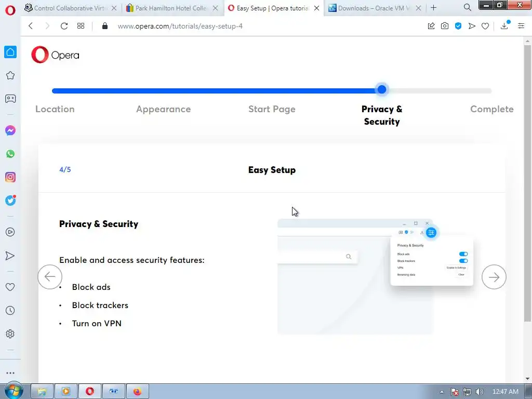Open Firefox from the taskbar
Viewport: 532px width, 399px height.
click(137, 392)
